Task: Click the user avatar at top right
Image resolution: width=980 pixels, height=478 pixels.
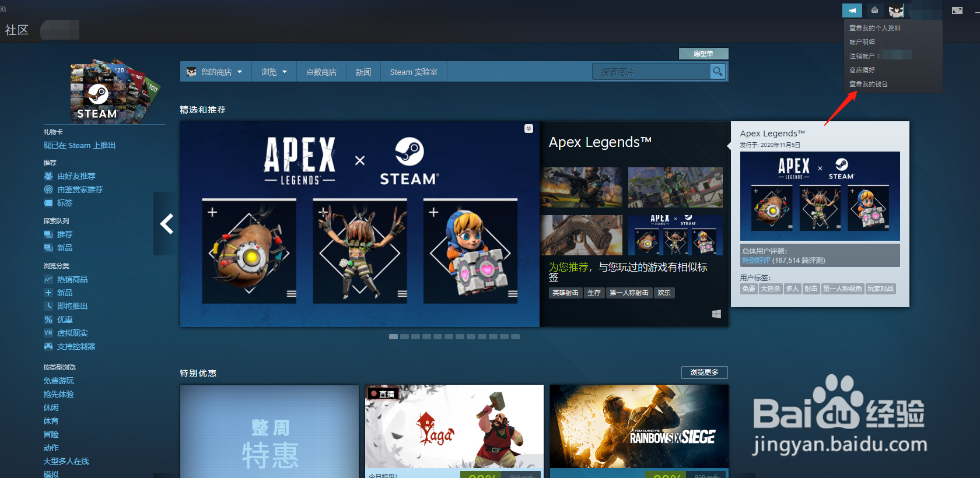Action: tap(896, 10)
